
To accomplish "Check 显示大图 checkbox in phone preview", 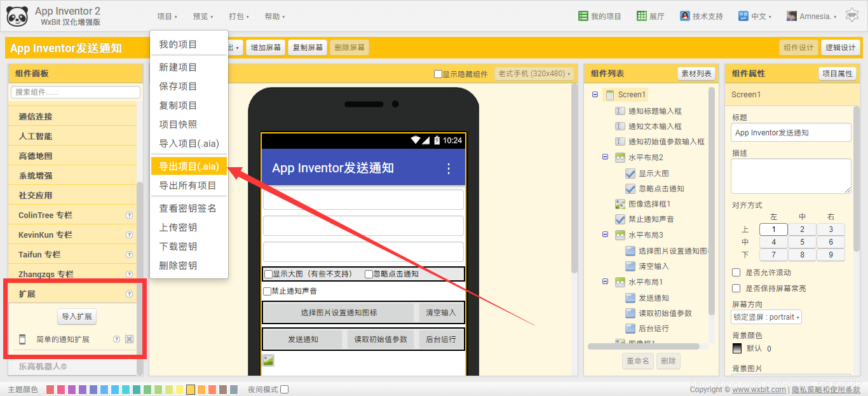I will point(268,274).
